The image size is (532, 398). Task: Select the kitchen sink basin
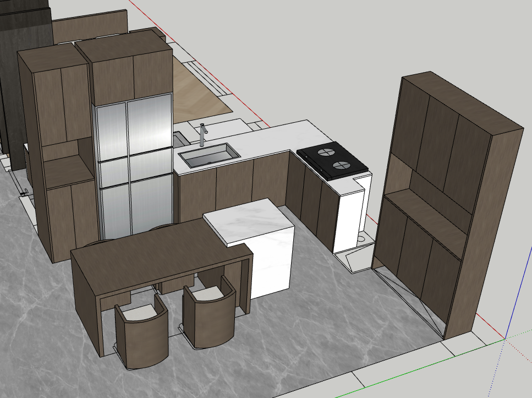coord(209,154)
